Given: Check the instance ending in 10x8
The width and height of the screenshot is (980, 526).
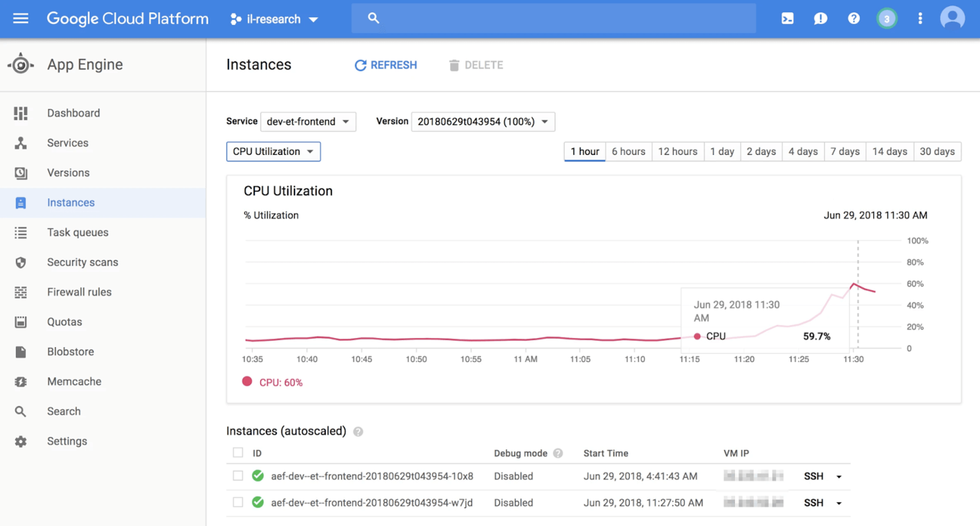Looking at the screenshot, I should (238, 476).
